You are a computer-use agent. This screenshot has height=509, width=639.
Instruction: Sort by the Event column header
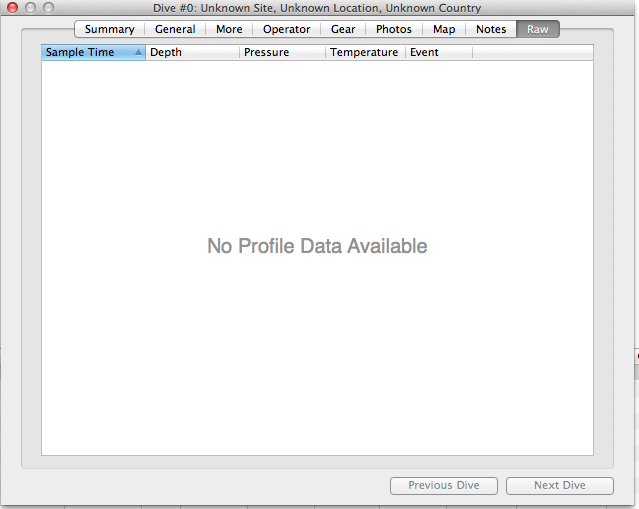tap(438, 53)
